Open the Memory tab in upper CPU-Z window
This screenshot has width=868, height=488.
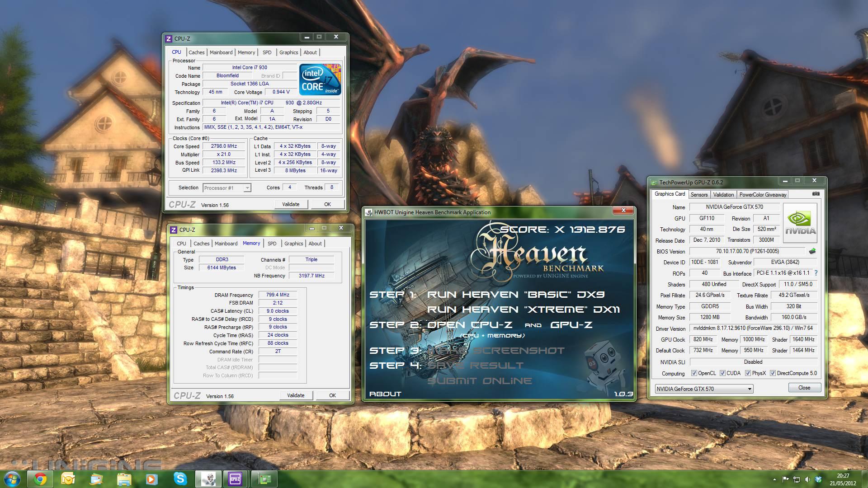[246, 52]
